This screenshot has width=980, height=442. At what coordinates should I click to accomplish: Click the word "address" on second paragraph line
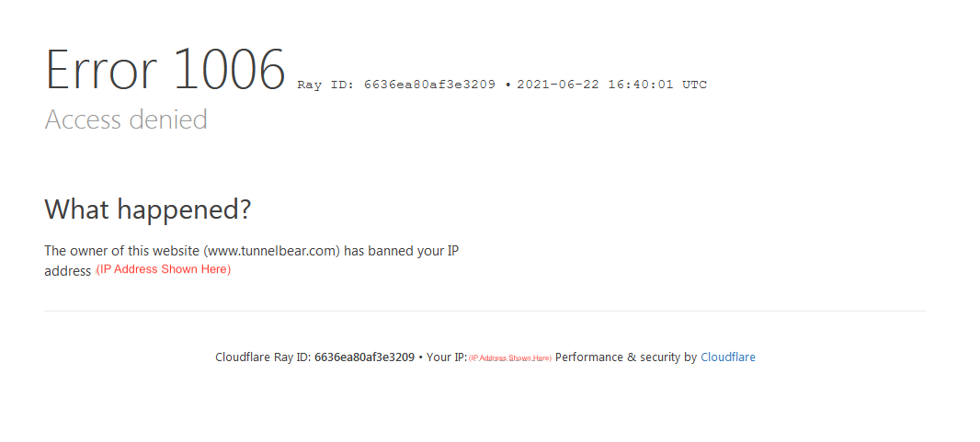67,272
